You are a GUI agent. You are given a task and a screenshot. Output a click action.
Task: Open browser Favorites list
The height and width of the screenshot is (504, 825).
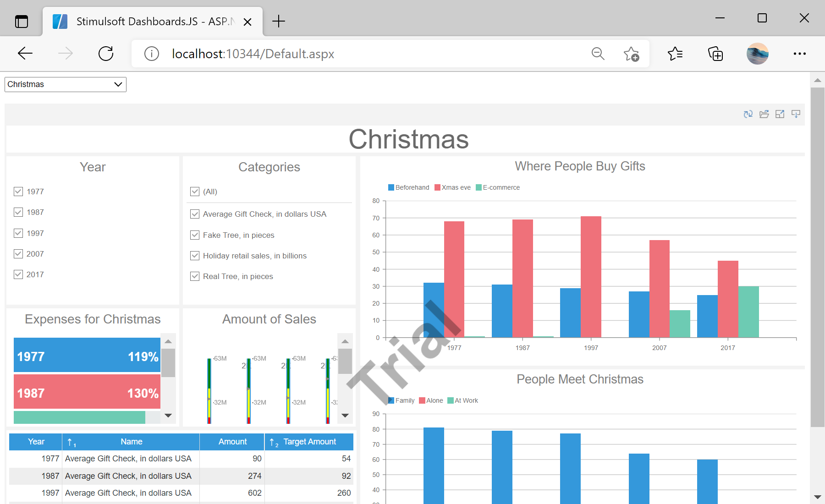(674, 54)
